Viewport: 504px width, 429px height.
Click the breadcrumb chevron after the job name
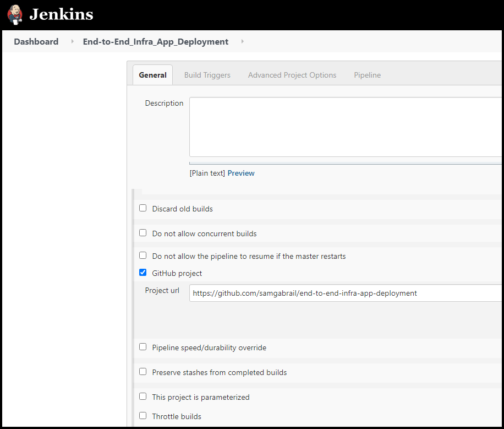pyautogui.click(x=242, y=41)
